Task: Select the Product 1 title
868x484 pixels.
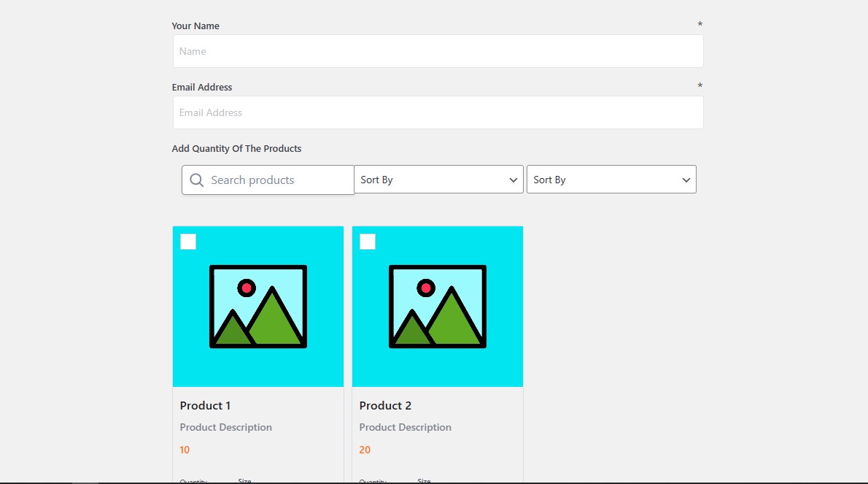Action: [x=205, y=405]
